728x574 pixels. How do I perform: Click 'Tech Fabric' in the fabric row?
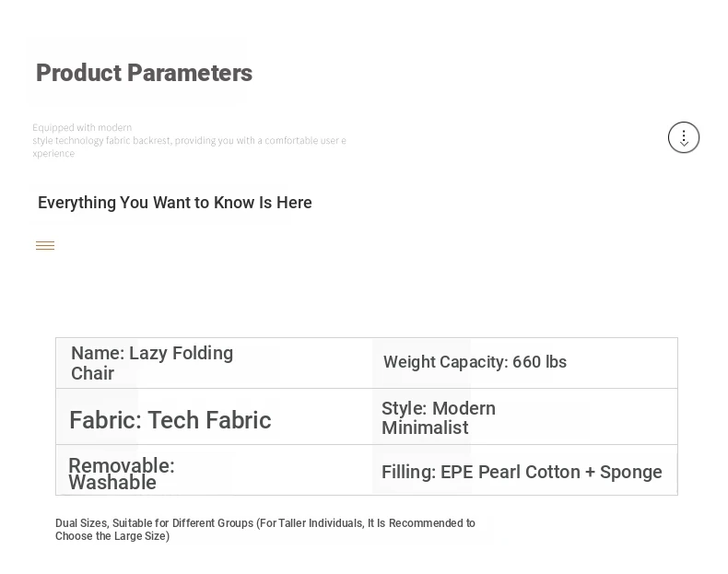(209, 420)
